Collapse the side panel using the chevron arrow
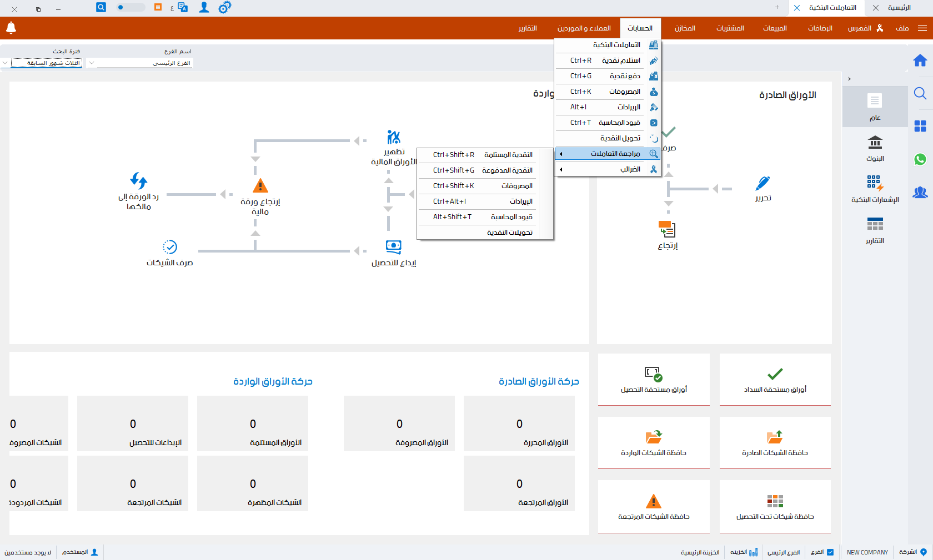933x560 pixels. tap(849, 79)
